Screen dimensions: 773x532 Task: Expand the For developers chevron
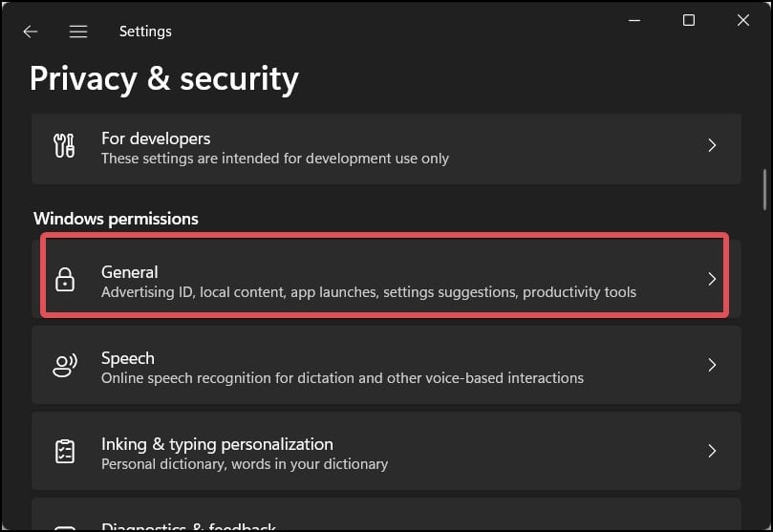pyautogui.click(x=712, y=145)
